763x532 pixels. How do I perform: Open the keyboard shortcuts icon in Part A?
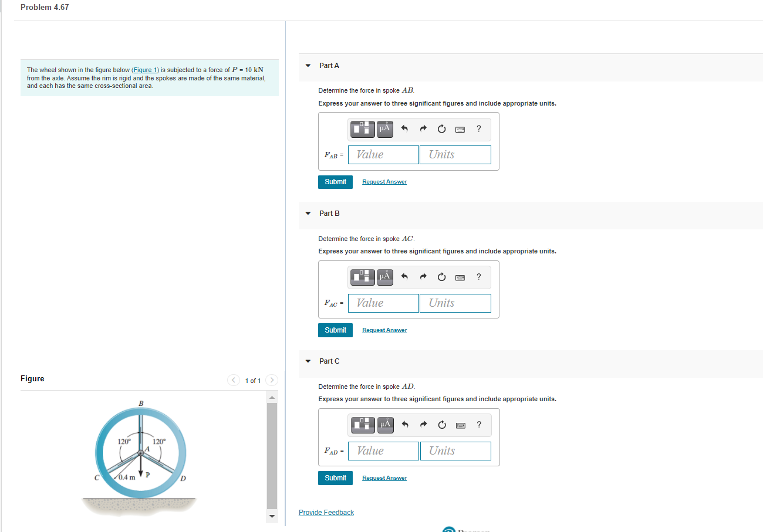pyautogui.click(x=460, y=129)
